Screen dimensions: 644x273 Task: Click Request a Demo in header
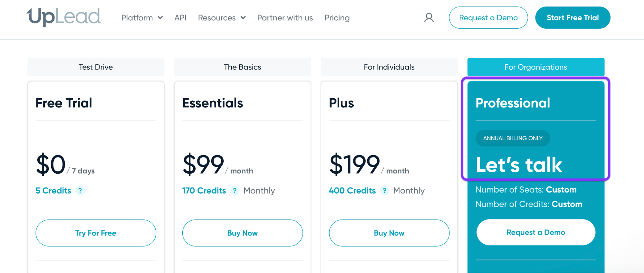(x=488, y=18)
